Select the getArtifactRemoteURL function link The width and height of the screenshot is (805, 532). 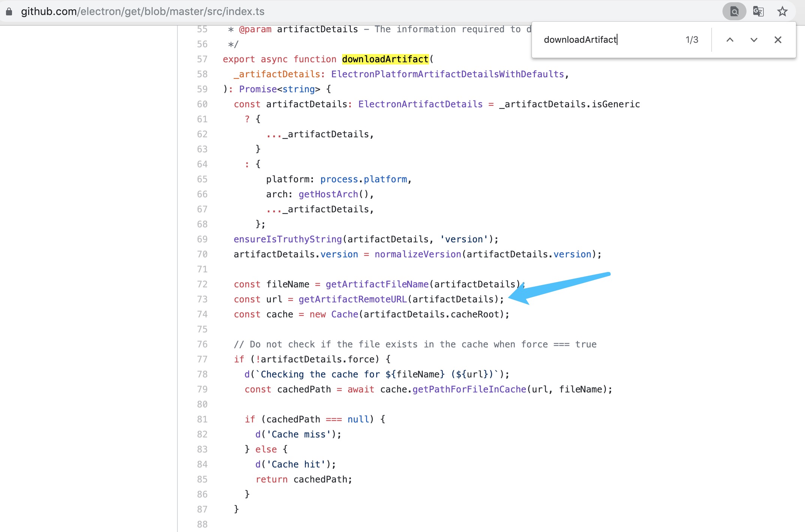pyautogui.click(x=354, y=299)
